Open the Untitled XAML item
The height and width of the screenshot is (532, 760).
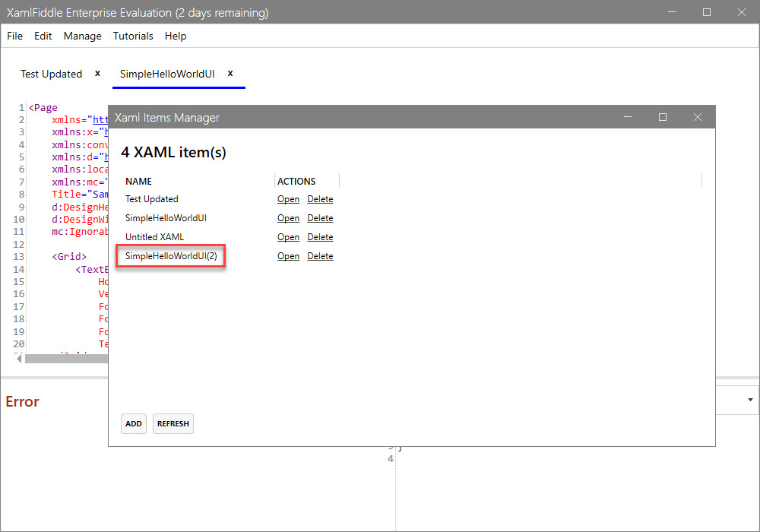pos(288,237)
